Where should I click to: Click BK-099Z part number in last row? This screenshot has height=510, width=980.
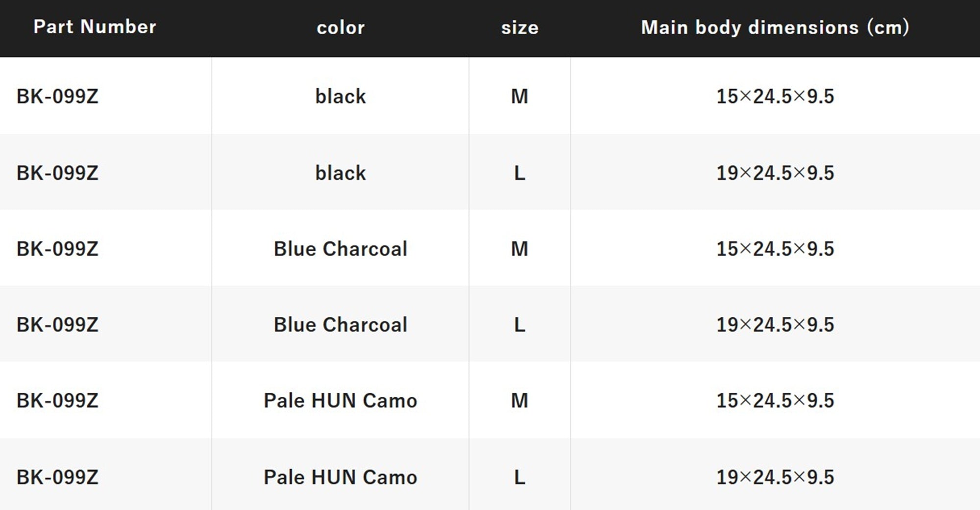(x=57, y=478)
